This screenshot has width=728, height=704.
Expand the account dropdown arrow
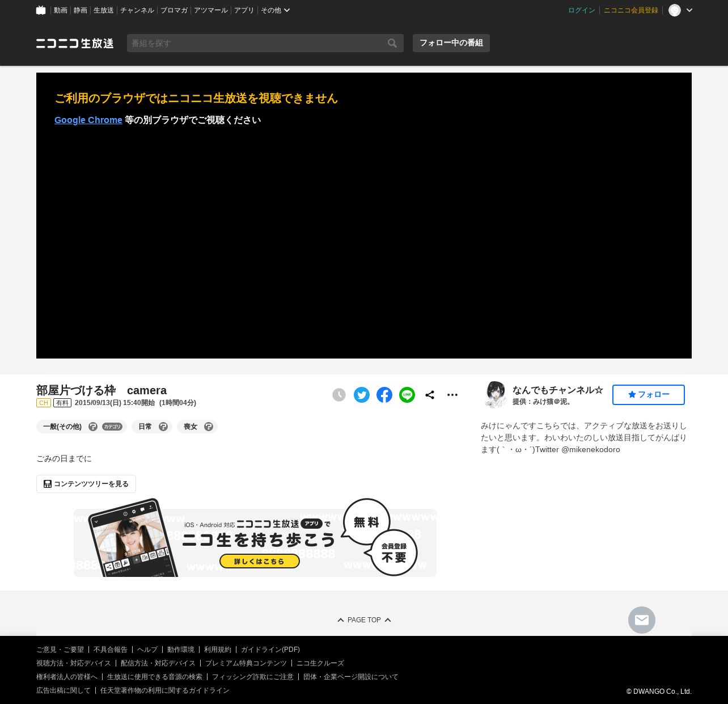689,10
